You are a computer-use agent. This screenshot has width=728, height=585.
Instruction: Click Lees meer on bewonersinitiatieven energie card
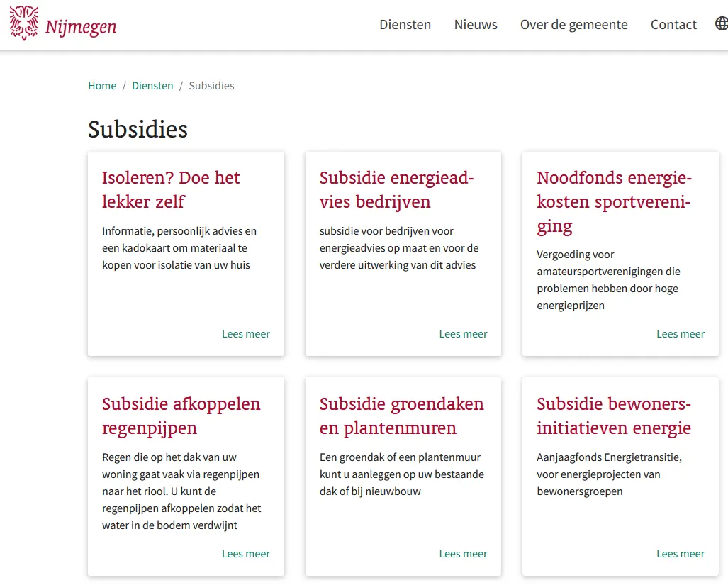(x=681, y=553)
